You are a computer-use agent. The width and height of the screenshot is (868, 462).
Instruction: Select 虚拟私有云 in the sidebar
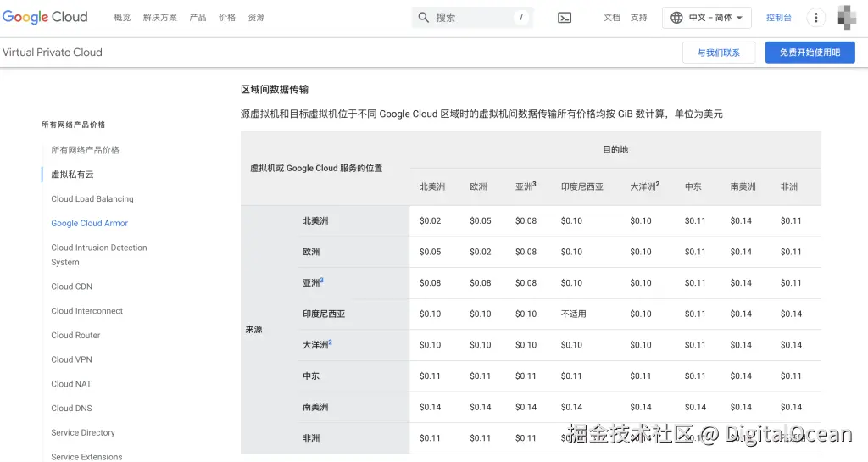point(73,175)
